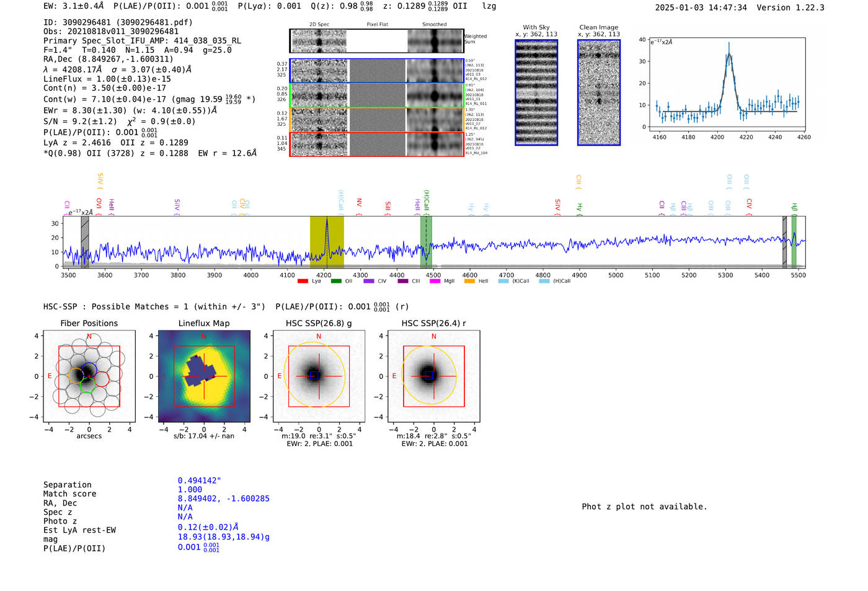Click the m:19.0 re:3.1" s:0.5" caption

319,436
